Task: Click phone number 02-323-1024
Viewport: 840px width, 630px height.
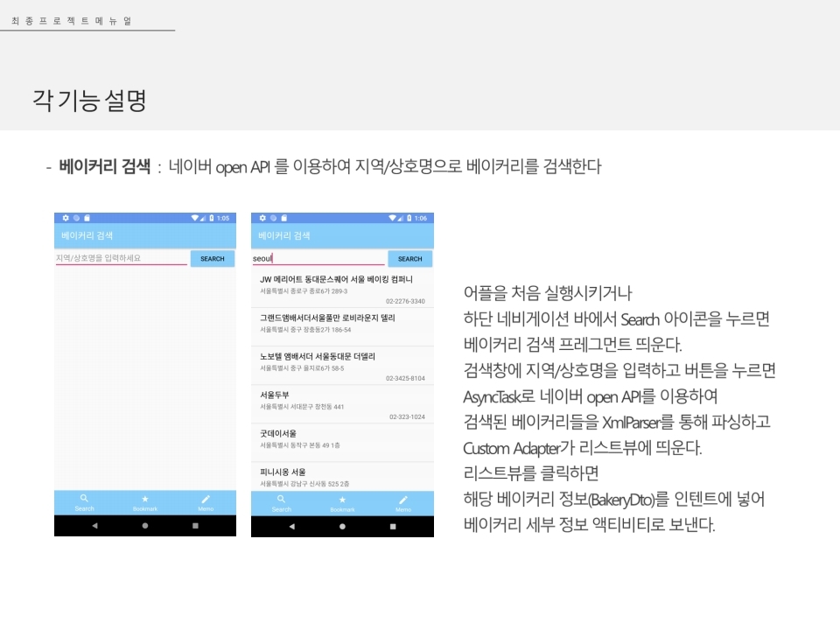Action: click(x=407, y=416)
